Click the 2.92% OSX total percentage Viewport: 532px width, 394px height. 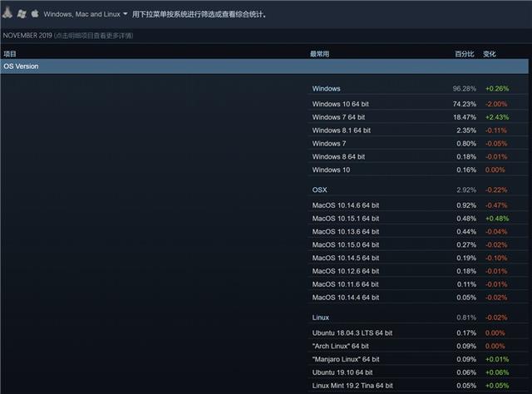click(x=466, y=190)
